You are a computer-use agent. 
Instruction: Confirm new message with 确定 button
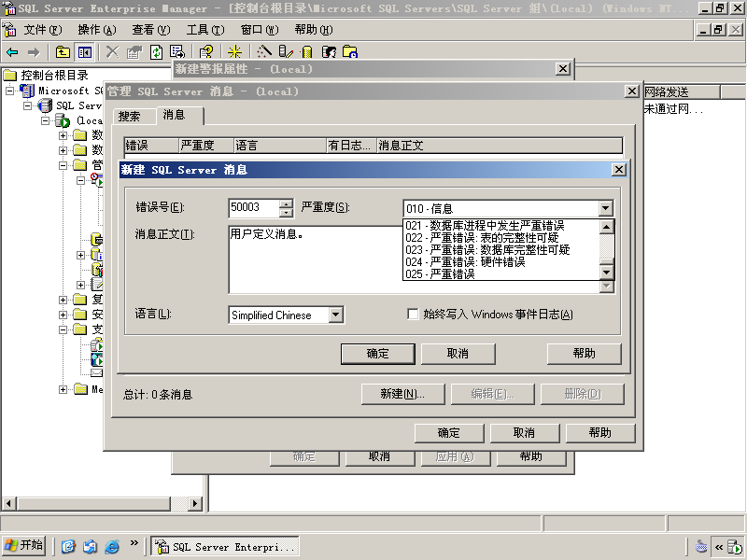pos(378,354)
